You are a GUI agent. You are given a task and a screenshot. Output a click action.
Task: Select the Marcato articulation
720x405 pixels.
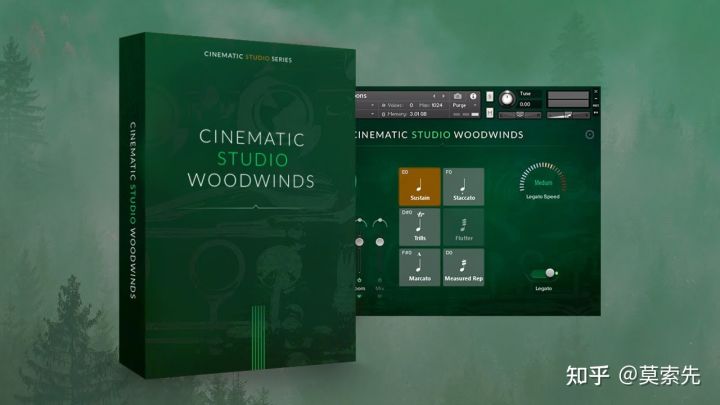(x=419, y=267)
